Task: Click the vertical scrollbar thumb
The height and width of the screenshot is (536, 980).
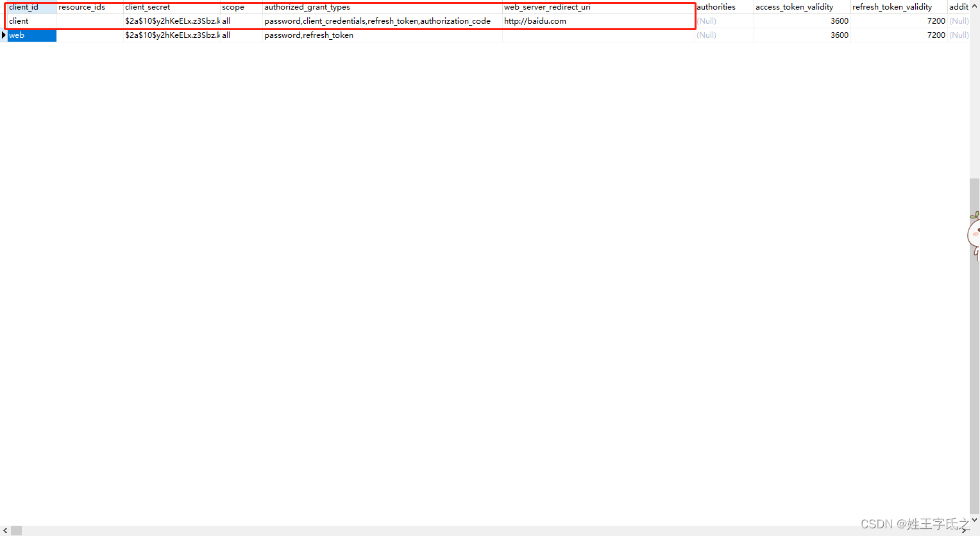Action: point(975,345)
